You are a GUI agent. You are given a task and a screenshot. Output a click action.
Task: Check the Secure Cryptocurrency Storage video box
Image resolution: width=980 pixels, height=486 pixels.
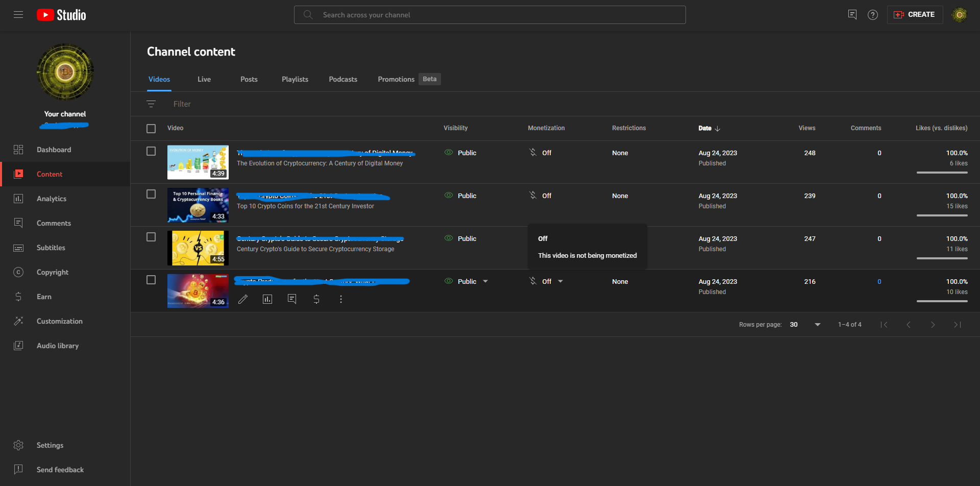[151, 237]
